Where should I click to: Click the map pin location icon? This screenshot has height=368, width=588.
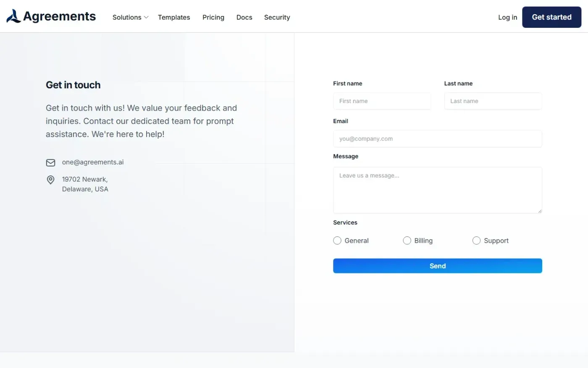point(50,180)
